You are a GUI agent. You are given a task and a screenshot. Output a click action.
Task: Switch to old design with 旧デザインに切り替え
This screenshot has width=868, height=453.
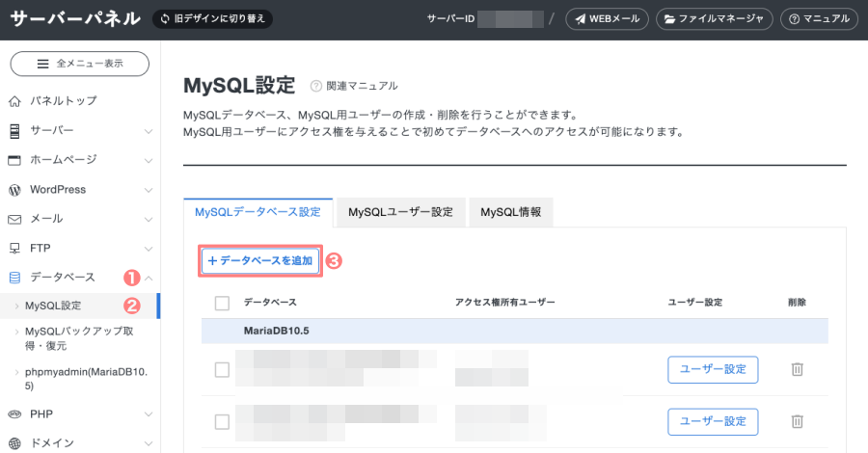point(213,18)
